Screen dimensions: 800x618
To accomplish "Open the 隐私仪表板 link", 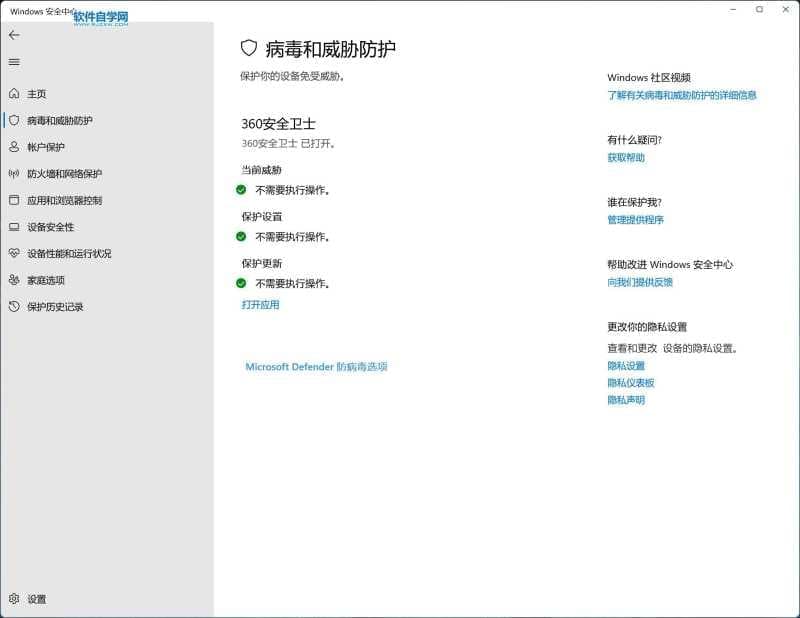I will (x=630, y=383).
